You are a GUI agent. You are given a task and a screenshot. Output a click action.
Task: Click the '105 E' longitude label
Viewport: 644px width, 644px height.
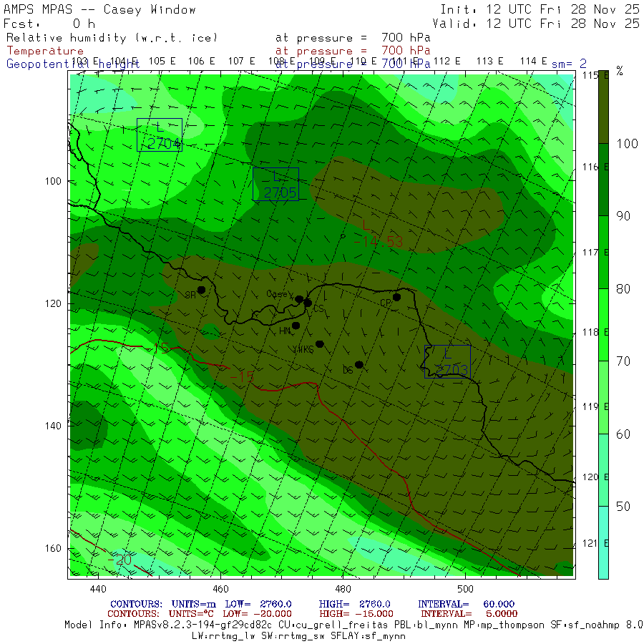click(162, 62)
